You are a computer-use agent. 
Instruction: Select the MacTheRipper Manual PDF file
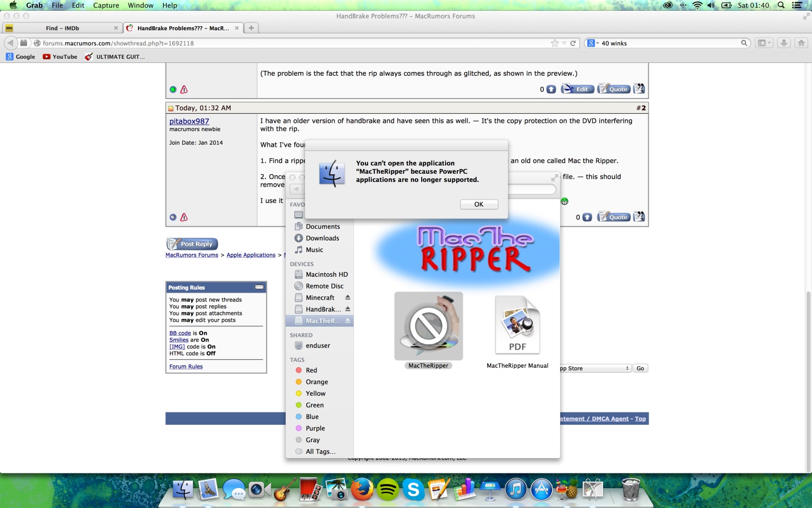tap(517, 326)
